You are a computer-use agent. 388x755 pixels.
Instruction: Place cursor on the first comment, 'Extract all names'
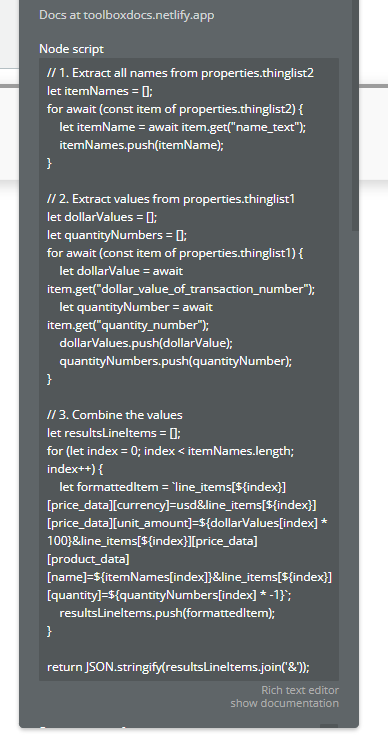coord(181,73)
